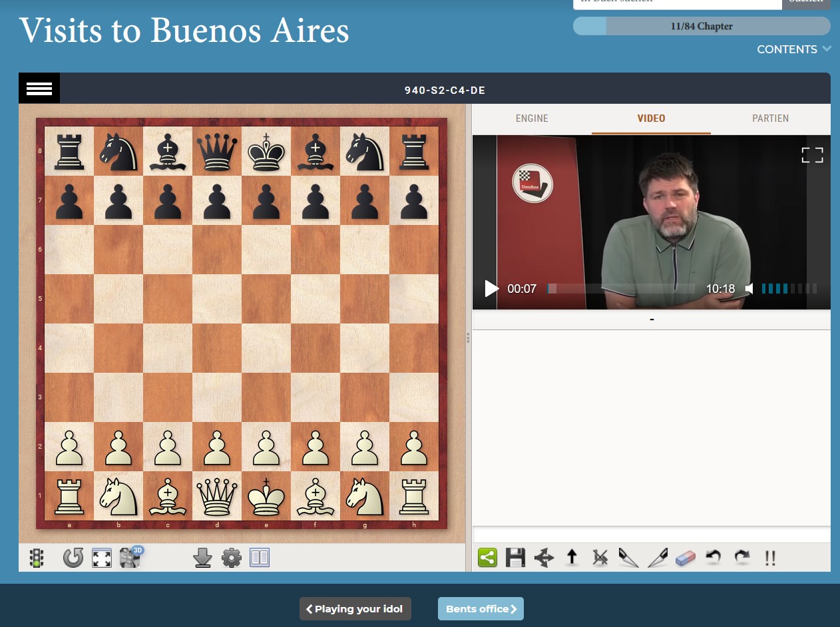
Task: Undo with the back arrow icon
Action: pos(714,557)
